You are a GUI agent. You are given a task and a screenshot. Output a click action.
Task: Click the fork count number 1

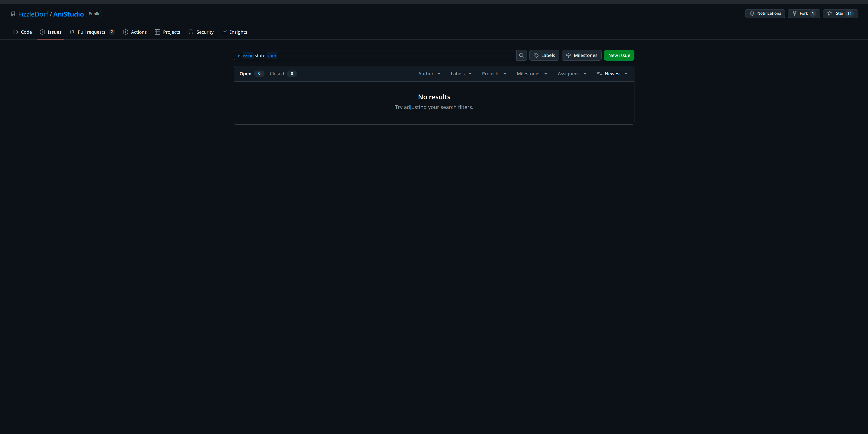813,14
